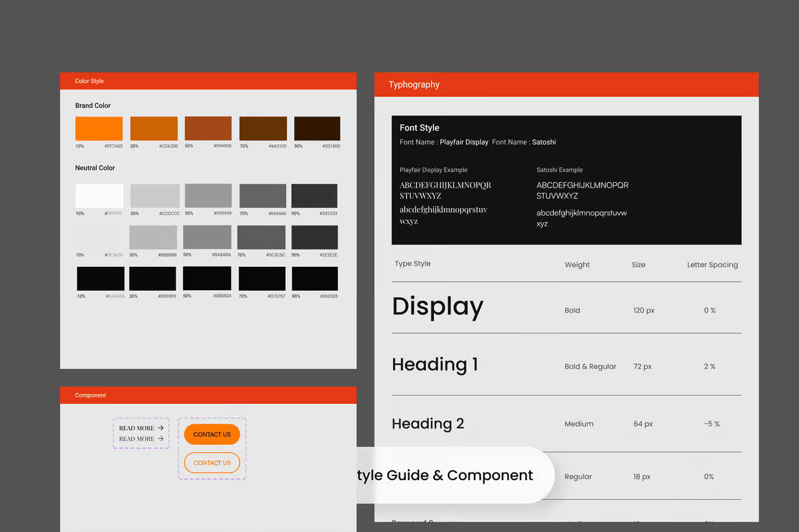Pick the #B8B8B8 neutral swatch
Screen dimensions: 799x532
153,237
